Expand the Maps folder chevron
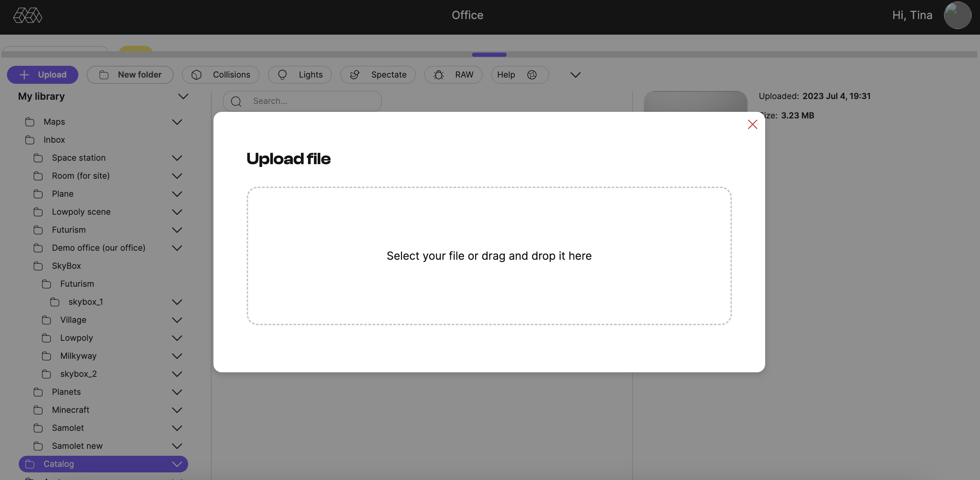This screenshot has height=480, width=980. click(177, 122)
